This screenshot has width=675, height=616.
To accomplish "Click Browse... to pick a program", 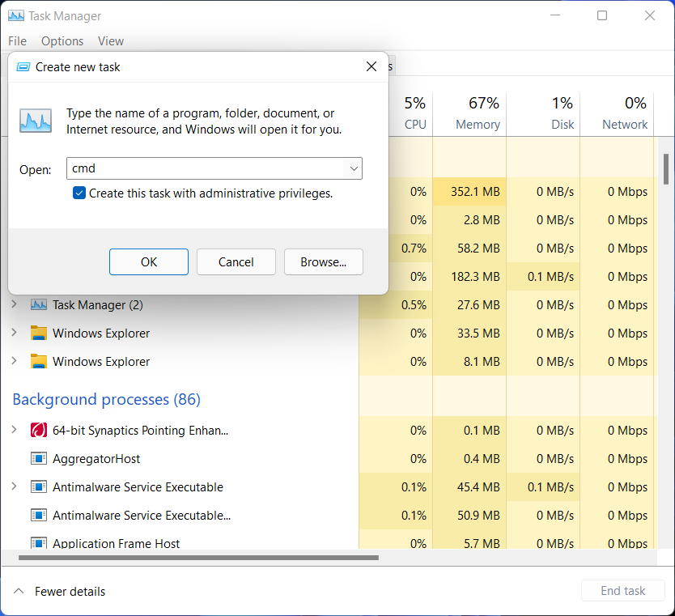I will pyautogui.click(x=323, y=261).
